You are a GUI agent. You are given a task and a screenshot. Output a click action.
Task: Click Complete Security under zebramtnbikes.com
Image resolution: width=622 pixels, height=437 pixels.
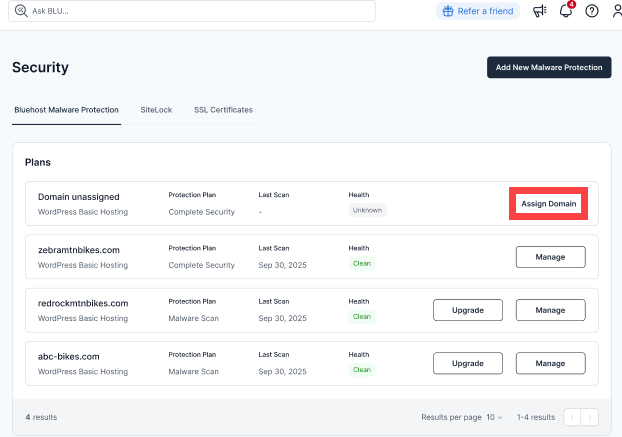(x=202, y=265)
